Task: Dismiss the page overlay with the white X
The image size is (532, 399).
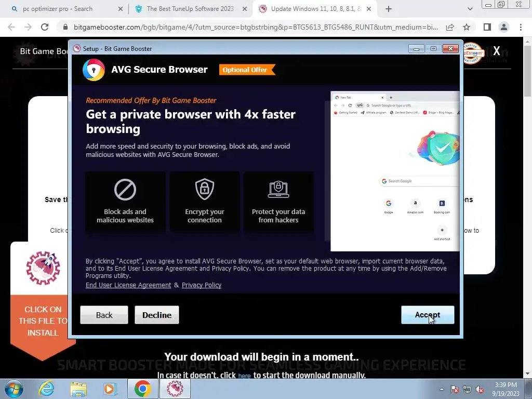Action: pos(497,51)
